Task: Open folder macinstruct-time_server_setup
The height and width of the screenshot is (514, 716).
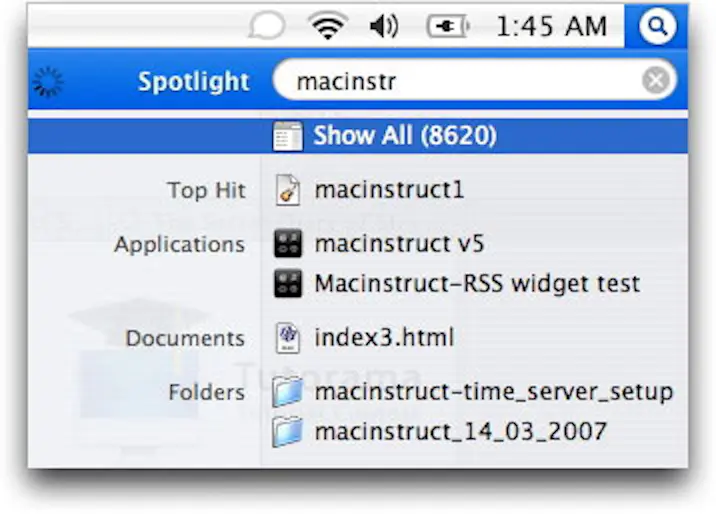Action: click(x=494, y=392)
